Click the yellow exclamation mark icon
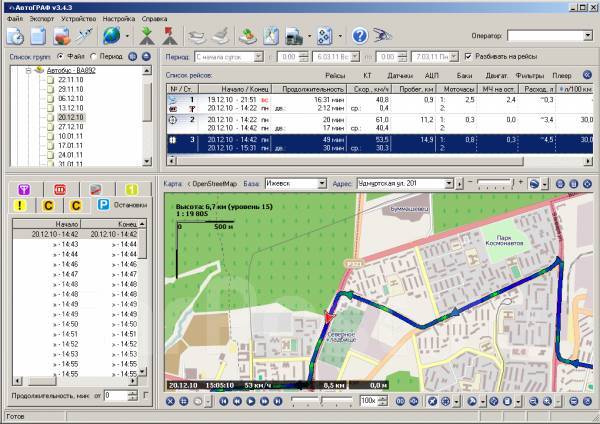This screenshot has height=424, width=600. [20, 204]
